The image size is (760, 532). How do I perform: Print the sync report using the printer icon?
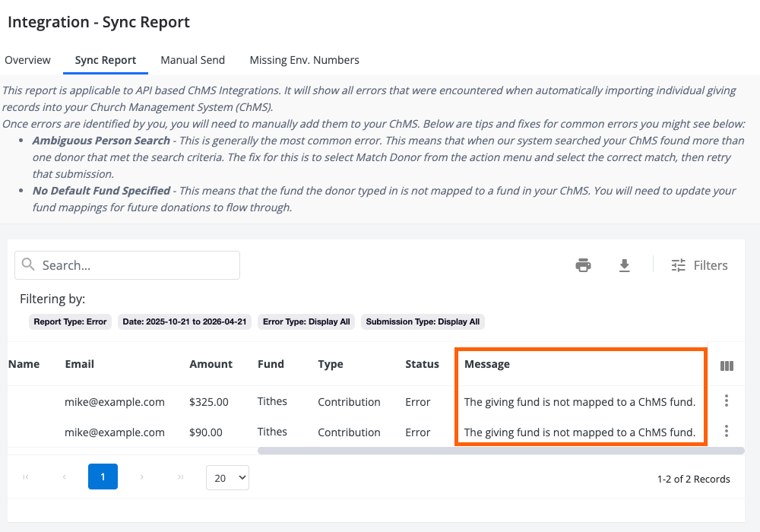(583, 265)
